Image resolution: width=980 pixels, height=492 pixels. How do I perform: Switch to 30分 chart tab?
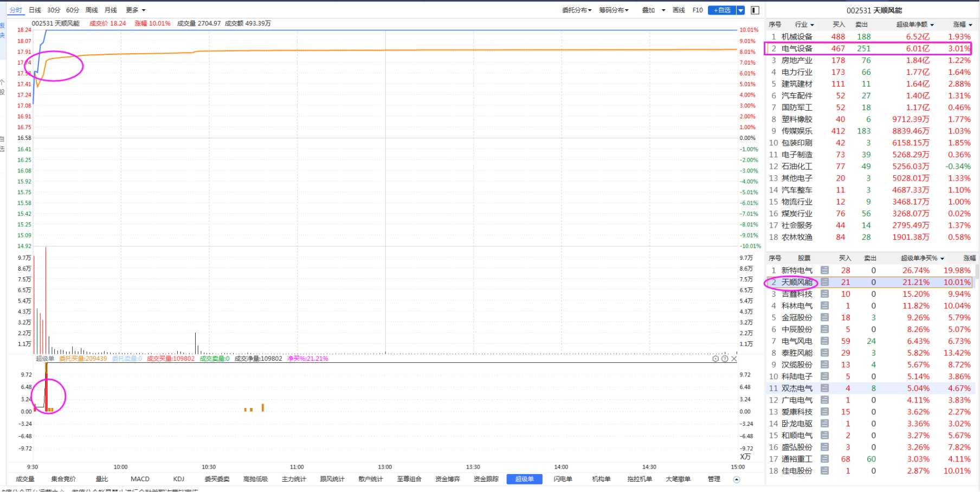click(54, 10)
